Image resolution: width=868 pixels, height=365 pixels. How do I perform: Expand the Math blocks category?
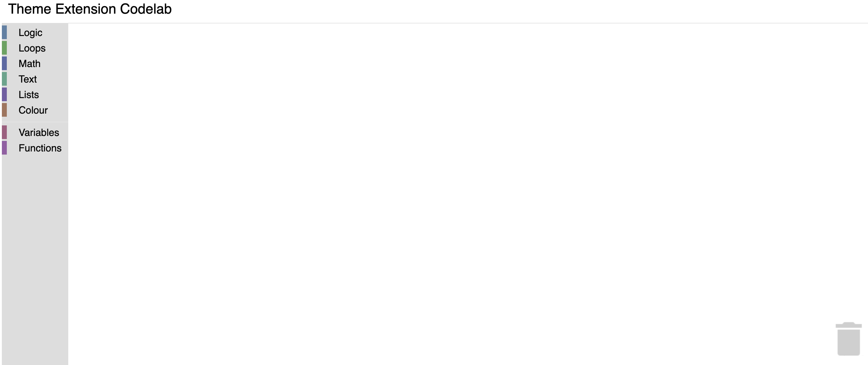(35, 63)
